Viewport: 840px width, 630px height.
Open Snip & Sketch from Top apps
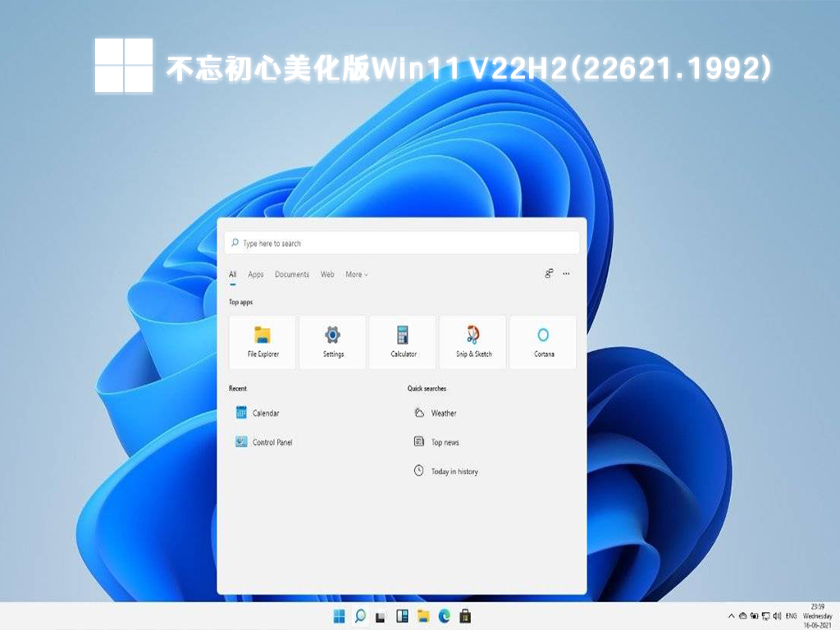coord(472,342)
